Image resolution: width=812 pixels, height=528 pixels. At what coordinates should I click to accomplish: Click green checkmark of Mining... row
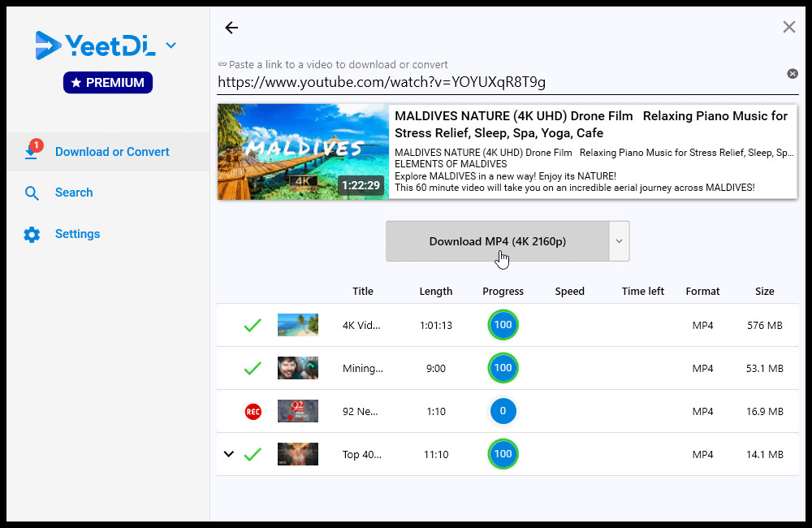tap(253, 369)
